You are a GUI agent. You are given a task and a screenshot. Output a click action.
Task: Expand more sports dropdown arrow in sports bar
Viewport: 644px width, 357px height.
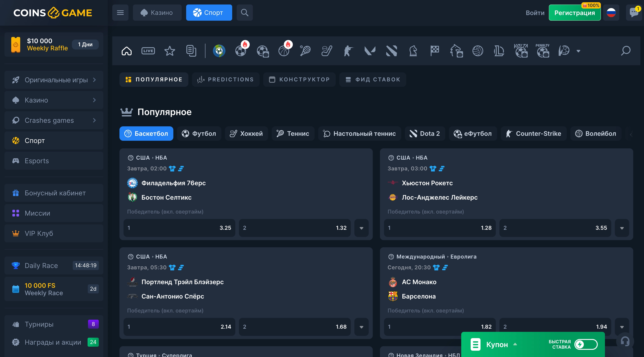click(x=578, y=51)
